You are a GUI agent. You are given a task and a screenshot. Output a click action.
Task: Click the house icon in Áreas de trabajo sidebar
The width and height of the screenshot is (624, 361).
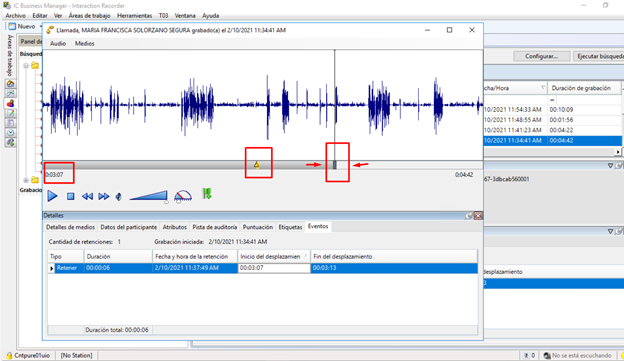(10, 84)
